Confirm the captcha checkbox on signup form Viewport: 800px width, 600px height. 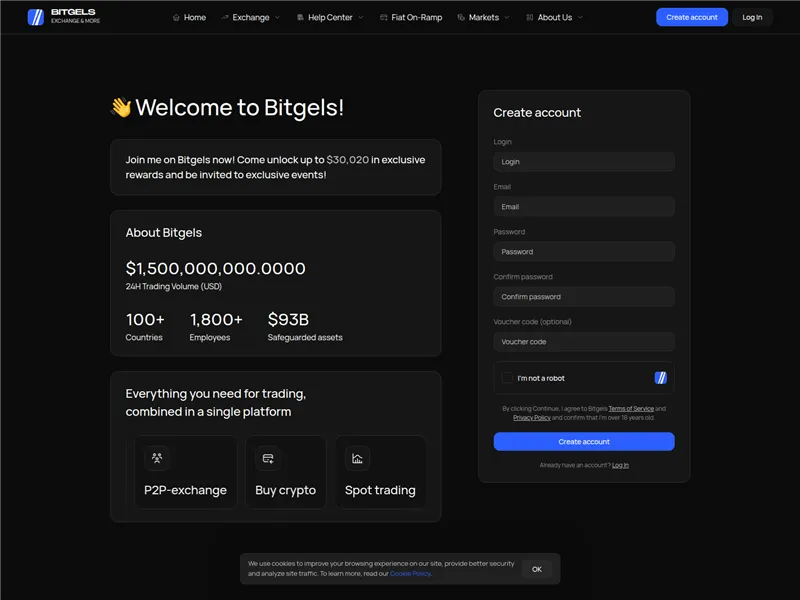508,378
